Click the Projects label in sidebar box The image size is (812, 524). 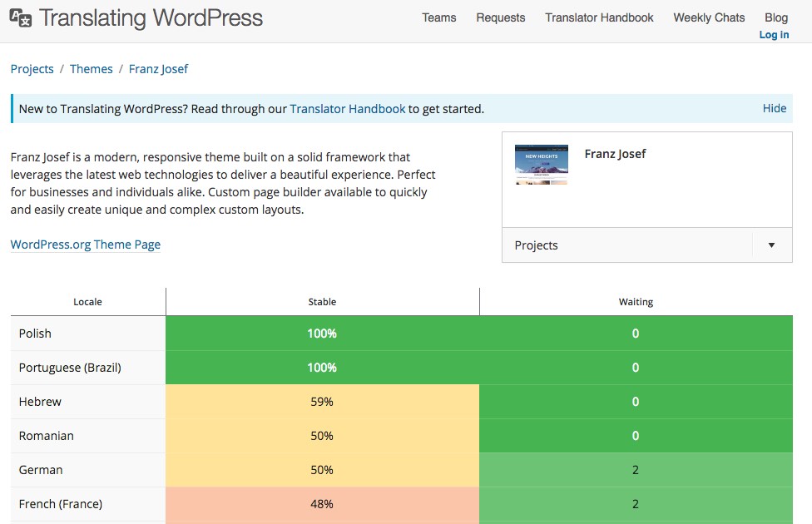click(x=536, y=245)
